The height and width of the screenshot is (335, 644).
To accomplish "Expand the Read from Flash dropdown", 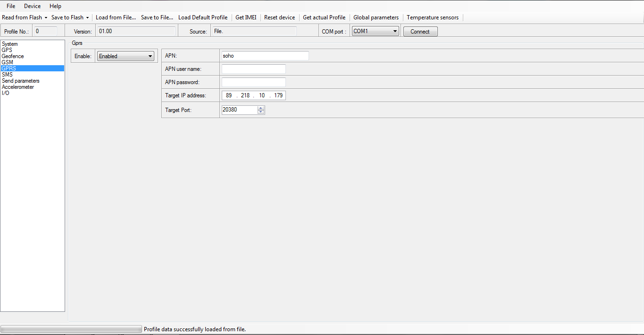I will tap(46, 17).
